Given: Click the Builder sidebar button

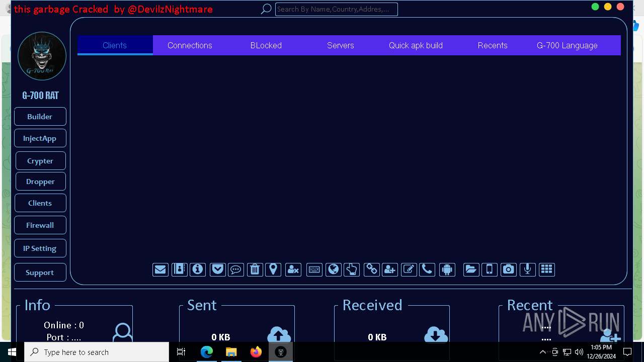Looking at the screenshot, I should click(40, 116).
